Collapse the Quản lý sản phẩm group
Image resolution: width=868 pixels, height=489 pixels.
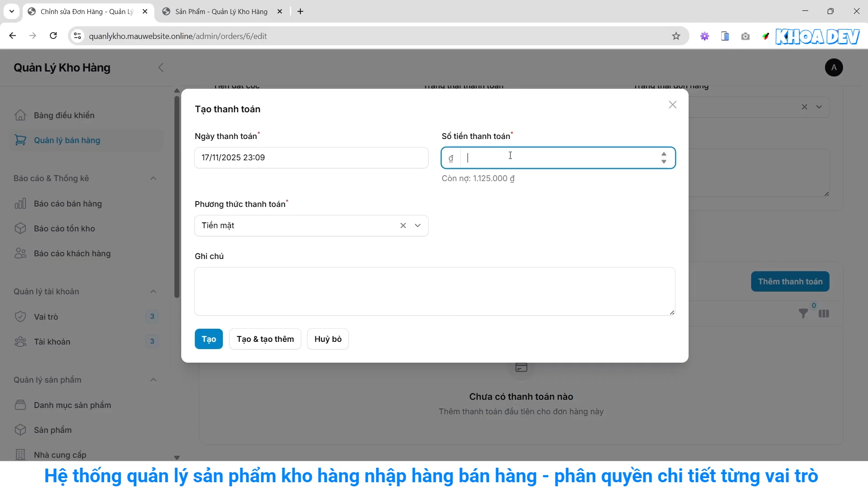click(x=153, y=380)
